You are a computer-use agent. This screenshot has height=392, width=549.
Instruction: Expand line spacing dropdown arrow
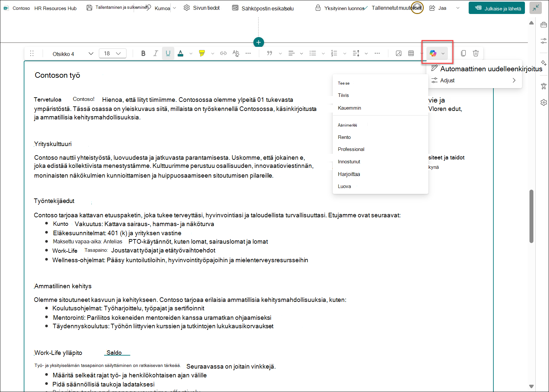[x=366, y=53]
